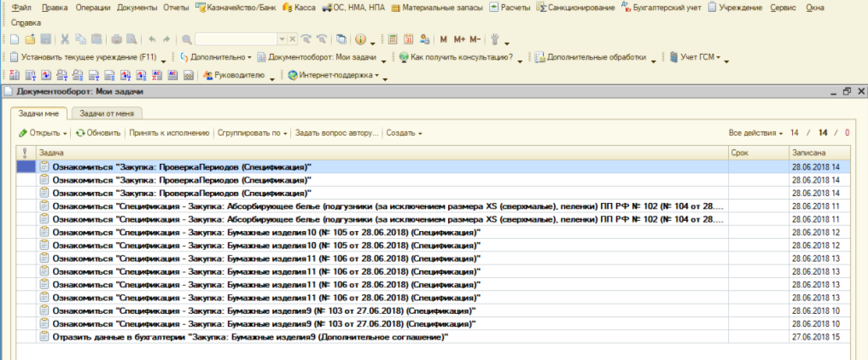The width and height of the screenshot is (868, 360).
Task: Click the cut scissors icon
Action: tap(66, 39)
